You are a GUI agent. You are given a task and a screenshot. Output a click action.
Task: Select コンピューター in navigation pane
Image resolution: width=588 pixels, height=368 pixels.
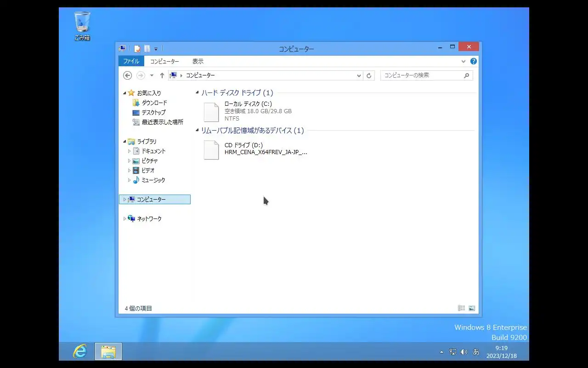tap(151, 200)
